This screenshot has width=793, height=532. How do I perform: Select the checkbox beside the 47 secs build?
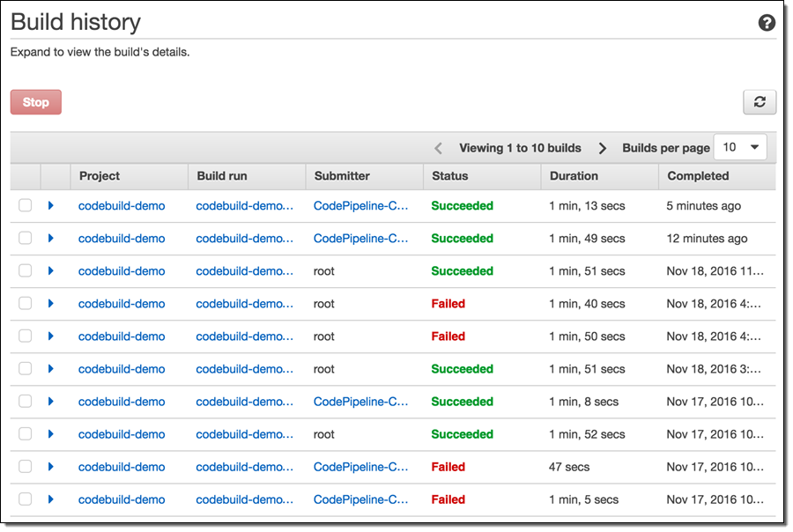click(x=26, y=466)
